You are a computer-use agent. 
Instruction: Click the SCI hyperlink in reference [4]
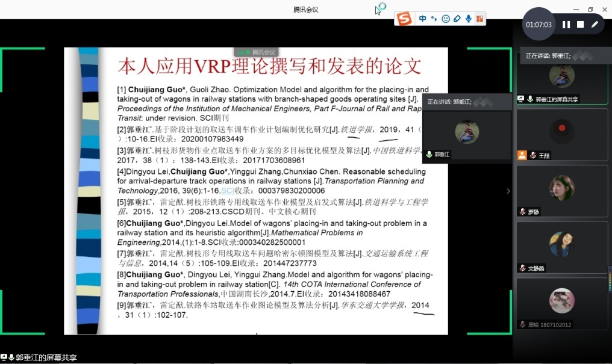pos(227,191)
